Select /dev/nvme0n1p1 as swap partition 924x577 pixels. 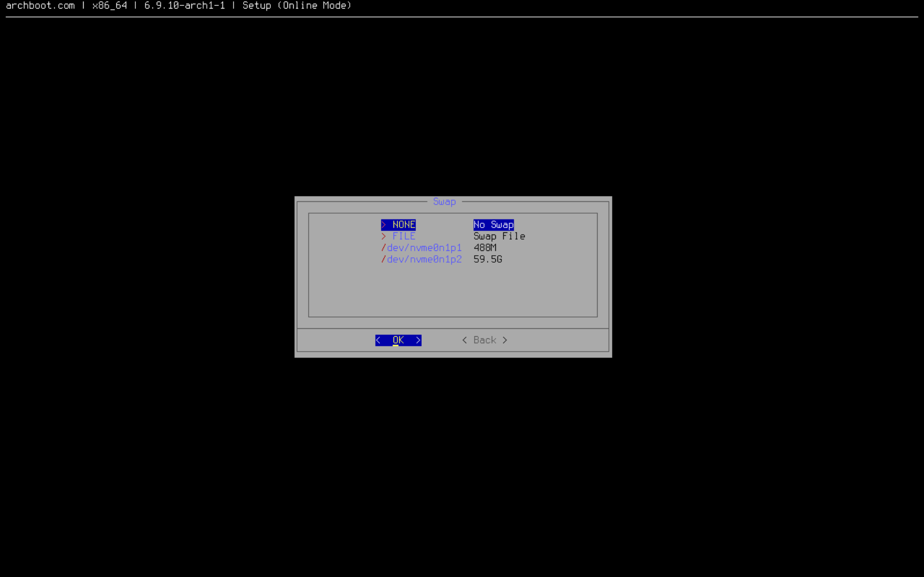[x=421, y=248]
